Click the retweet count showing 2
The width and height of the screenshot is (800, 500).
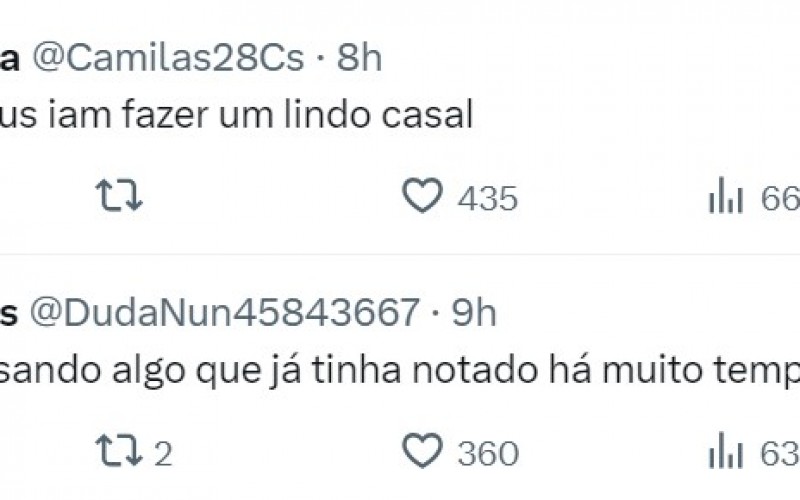[164, 454]
